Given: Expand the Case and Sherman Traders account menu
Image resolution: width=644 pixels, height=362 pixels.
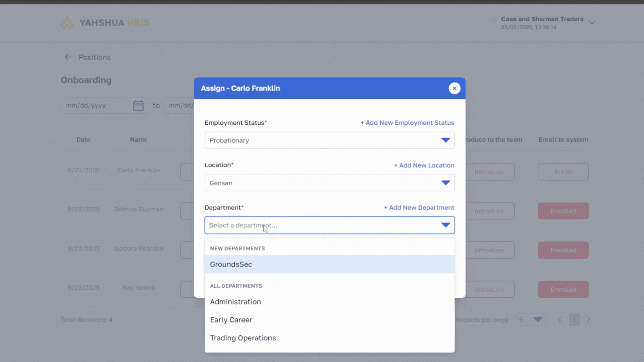Looking at the screenshot, I should click(x=592, y=22).
